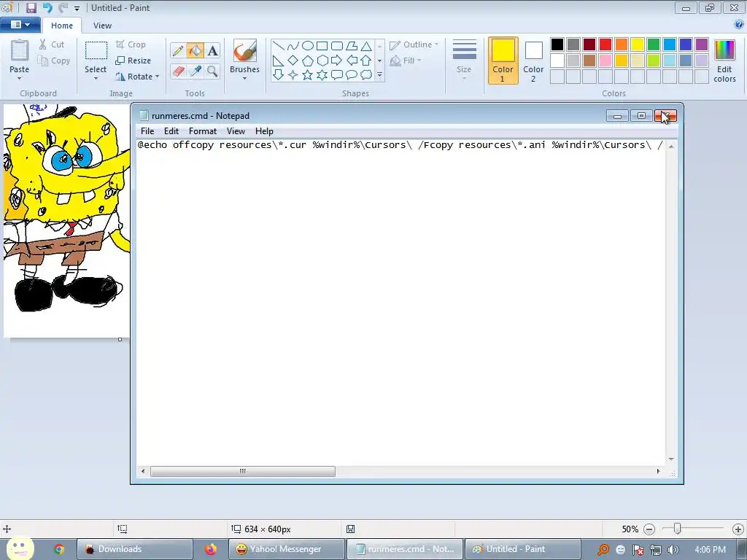
Task: Click the Brushes tool icon
Action: (245, 50)
